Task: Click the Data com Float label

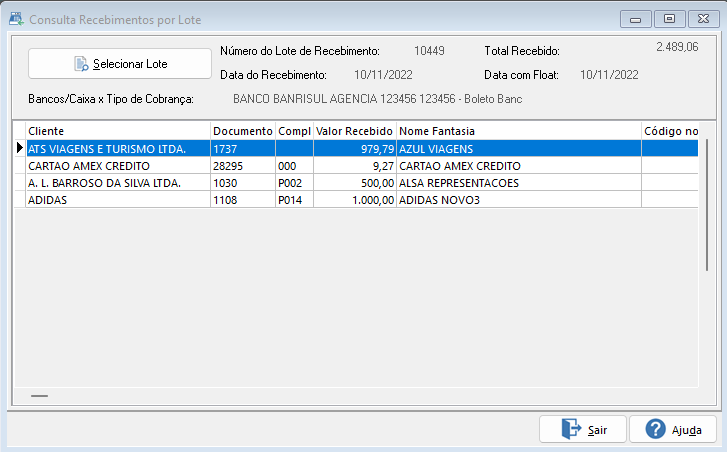Action: 522,75
